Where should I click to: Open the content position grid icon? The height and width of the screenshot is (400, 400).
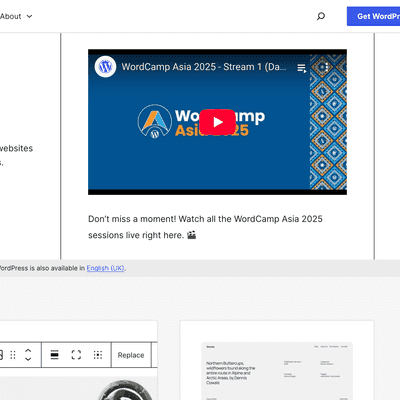point(98,355)
